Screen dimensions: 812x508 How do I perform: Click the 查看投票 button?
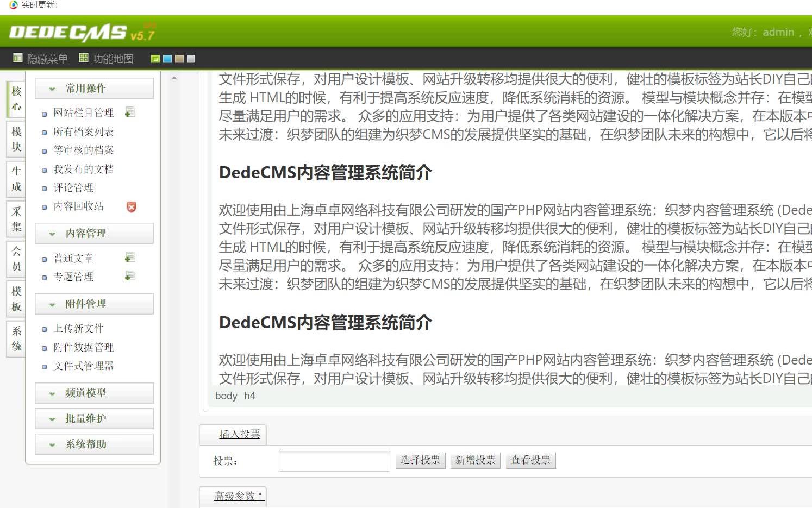[x=530, y=461]
